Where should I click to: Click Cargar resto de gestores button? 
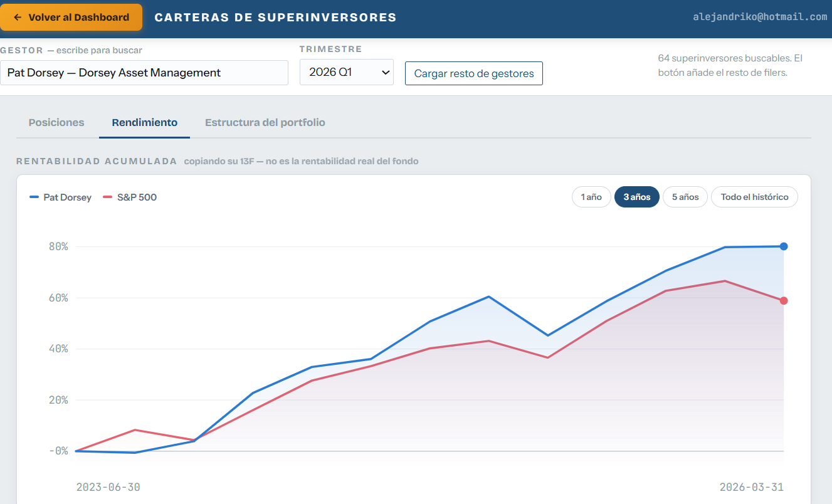coord(474,73)
